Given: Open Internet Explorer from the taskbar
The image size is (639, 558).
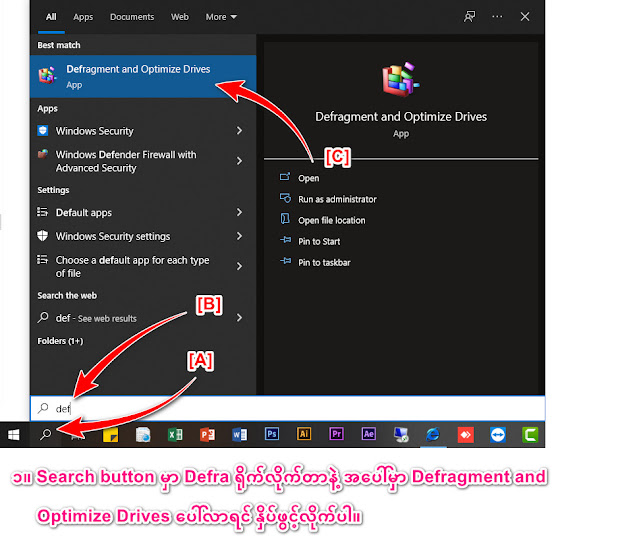Looking at the screenshot, I should coord(433,434).
